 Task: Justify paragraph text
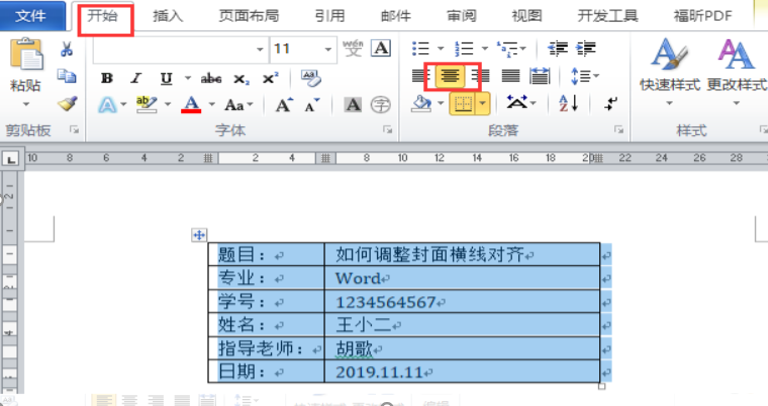(510, 76)
